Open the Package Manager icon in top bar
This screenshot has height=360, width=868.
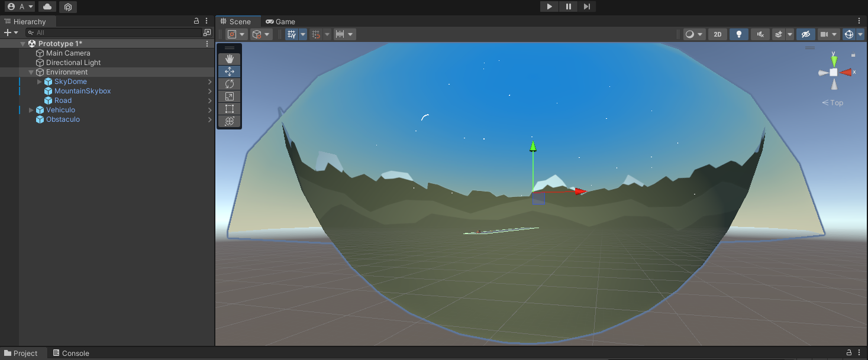[68, 7]
